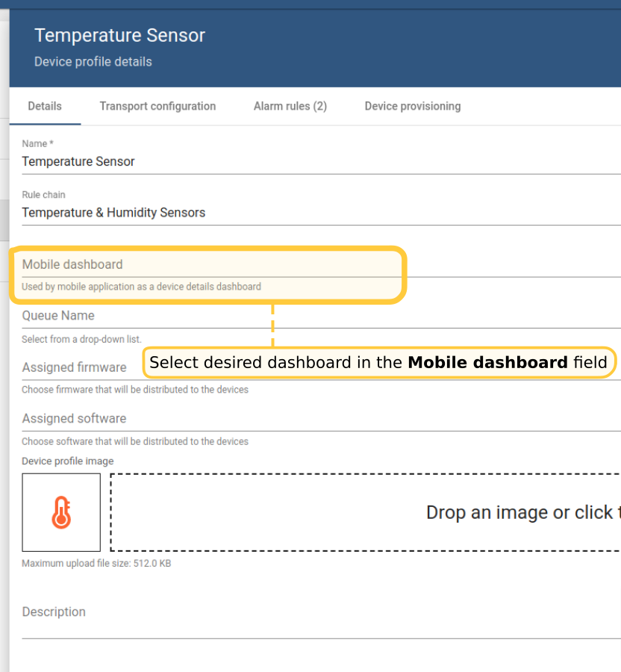This screenshot has width=621, height=672.
Task: Click the Mobile dashboard instruction callout
Action: tap(378, 363)
